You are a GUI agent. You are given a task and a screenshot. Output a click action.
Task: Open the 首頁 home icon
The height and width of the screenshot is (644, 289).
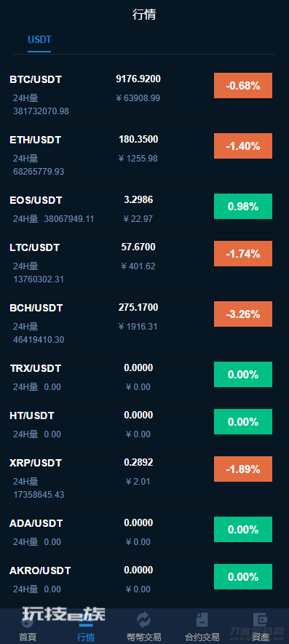click(28, 620)
